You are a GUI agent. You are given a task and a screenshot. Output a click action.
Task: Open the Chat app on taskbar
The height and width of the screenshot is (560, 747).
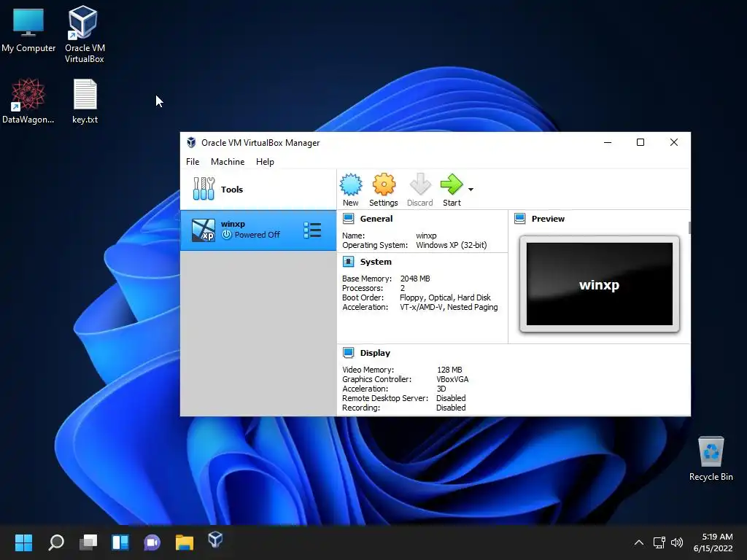[152, 542]
